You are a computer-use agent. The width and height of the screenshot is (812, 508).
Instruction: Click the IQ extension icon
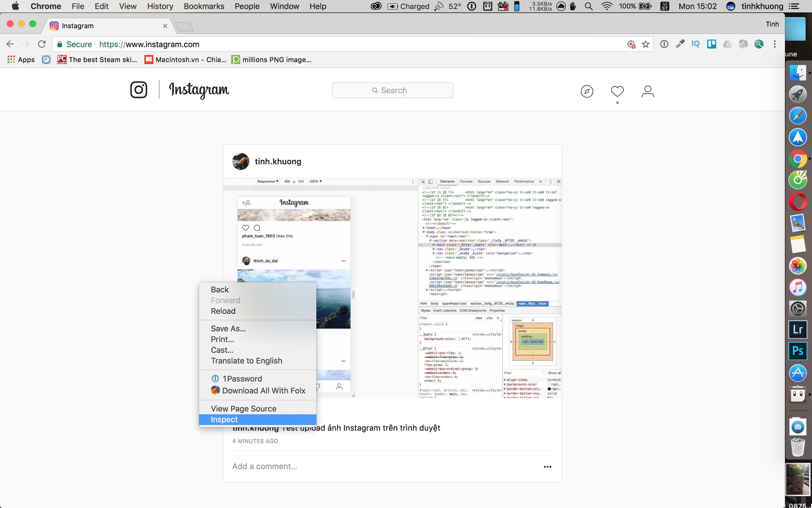(696, 44)
